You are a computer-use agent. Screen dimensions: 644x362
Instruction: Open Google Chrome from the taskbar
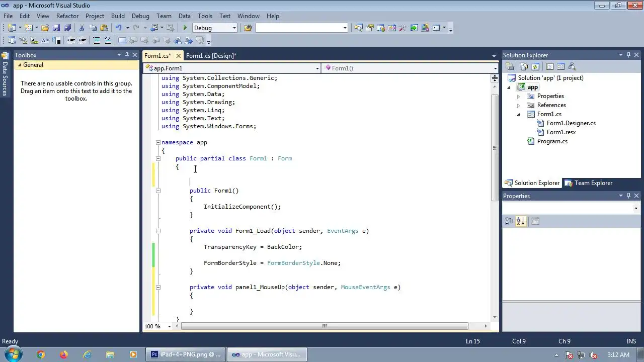pyautogui.click(x=41, y=354)
